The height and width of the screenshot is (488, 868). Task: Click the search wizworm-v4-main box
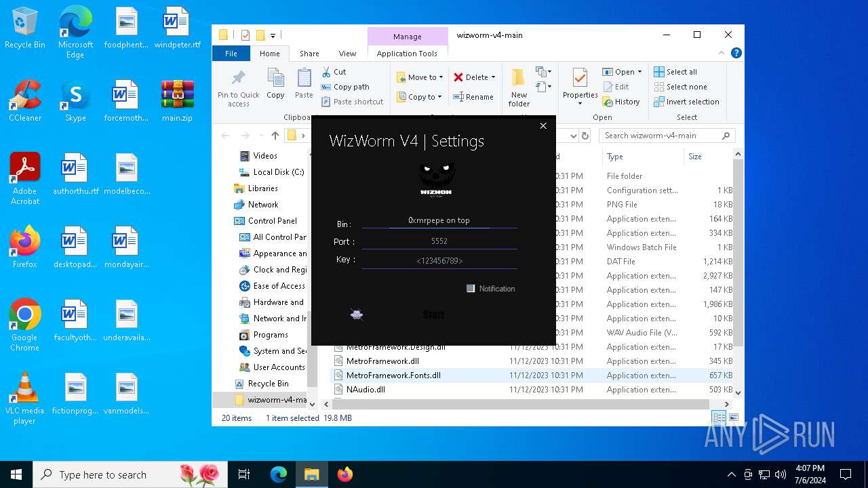point(667,136)
